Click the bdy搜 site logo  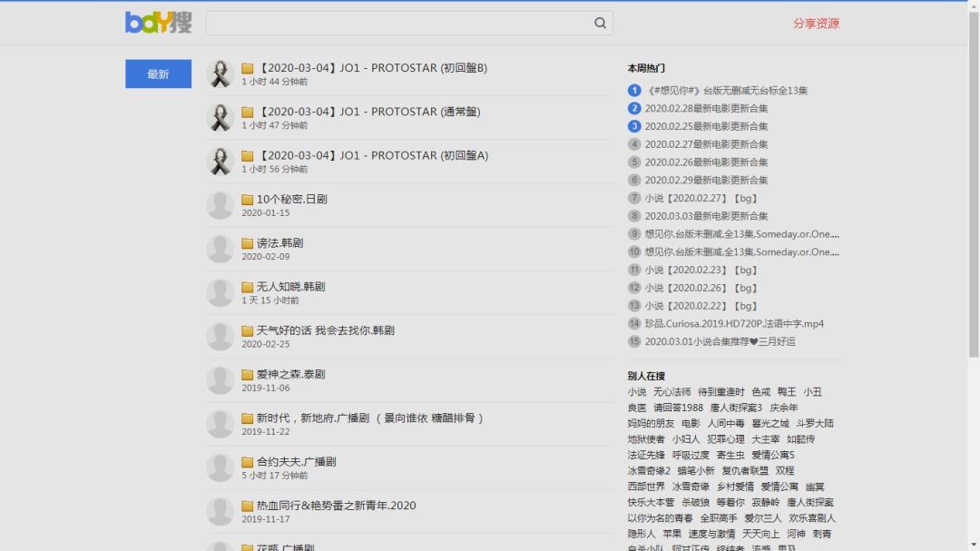[158, 23]
